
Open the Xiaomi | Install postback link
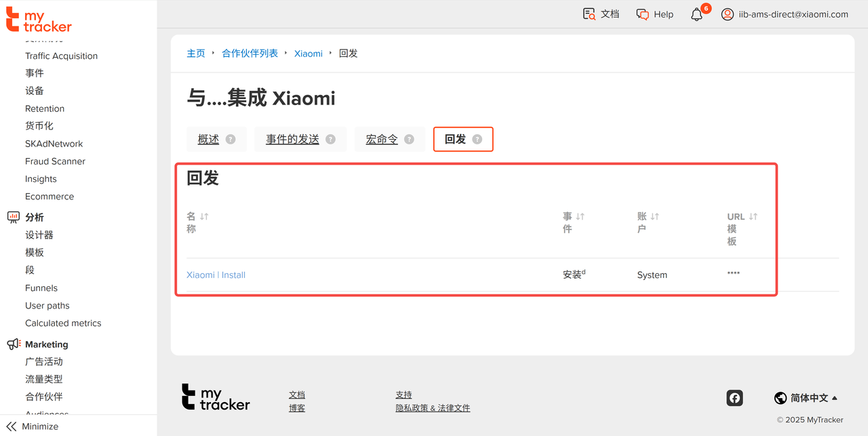tap(216, 275)
